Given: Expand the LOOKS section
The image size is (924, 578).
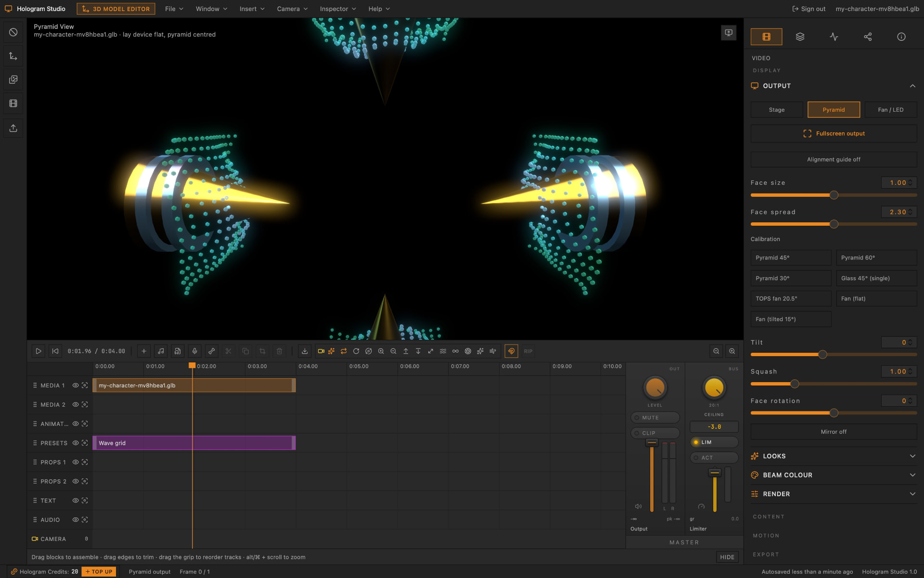Looking at the screenshot, I should (834, 456).
